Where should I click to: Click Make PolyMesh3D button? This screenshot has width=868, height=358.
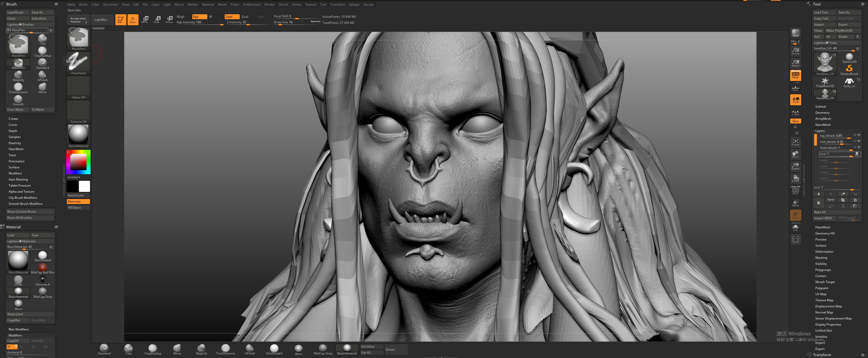843,30
